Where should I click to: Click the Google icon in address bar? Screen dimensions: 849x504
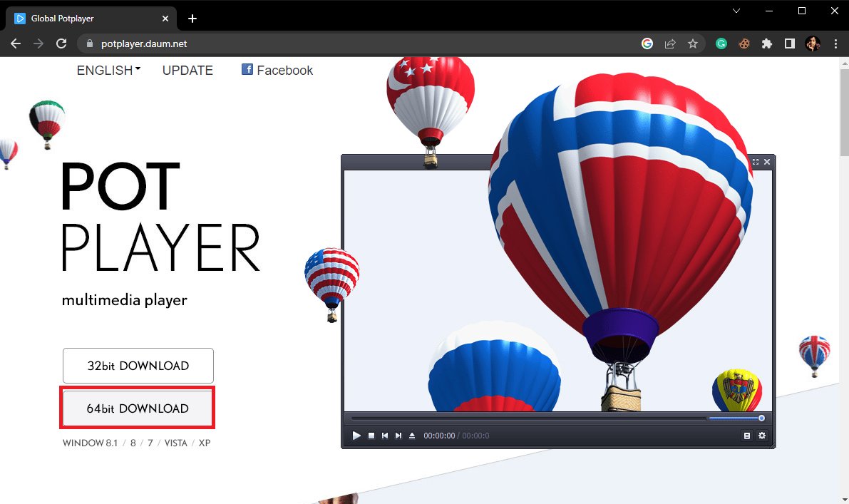[647, 44]
